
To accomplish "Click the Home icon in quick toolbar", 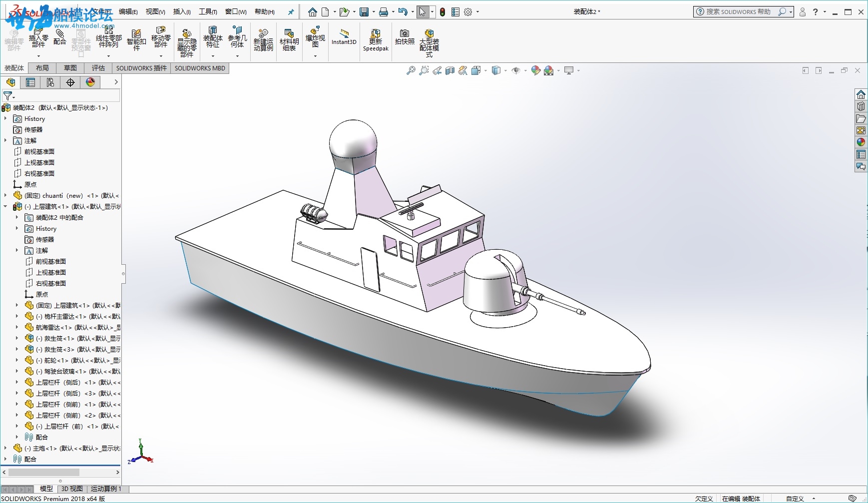I will 312,12.
